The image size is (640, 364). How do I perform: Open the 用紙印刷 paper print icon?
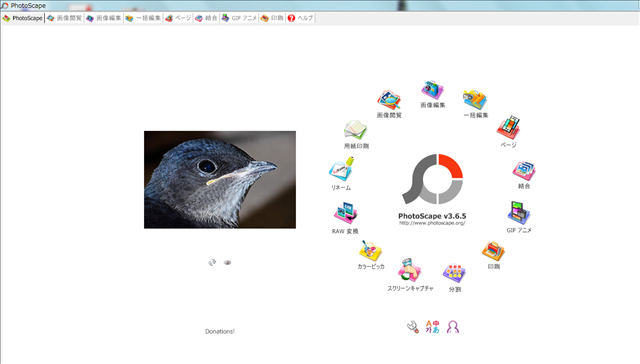356,130
